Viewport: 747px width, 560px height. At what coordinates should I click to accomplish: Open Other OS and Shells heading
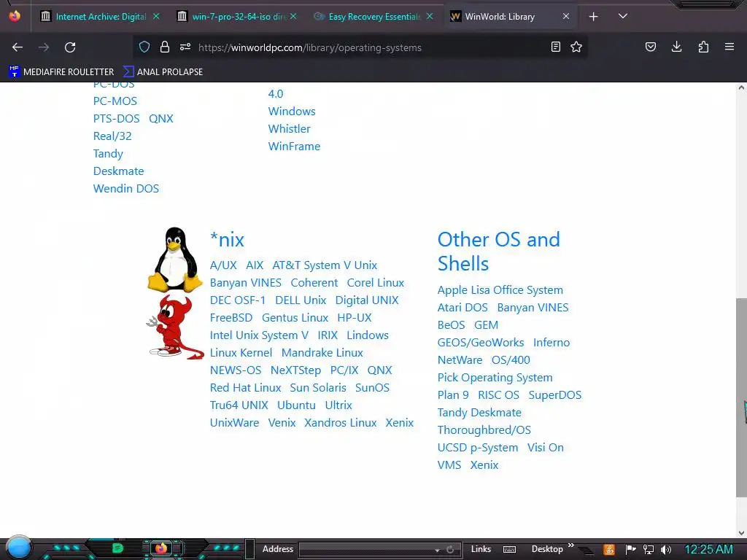498,252
